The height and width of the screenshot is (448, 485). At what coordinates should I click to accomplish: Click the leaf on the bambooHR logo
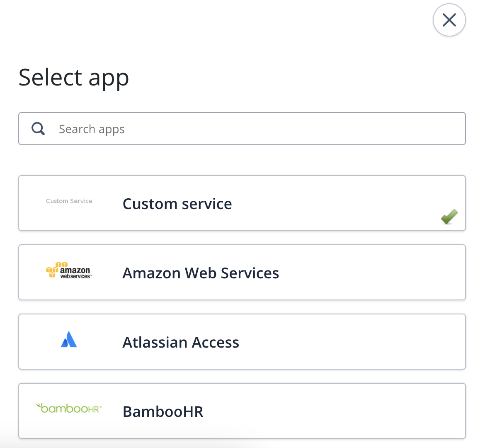[x=39, y=405]
